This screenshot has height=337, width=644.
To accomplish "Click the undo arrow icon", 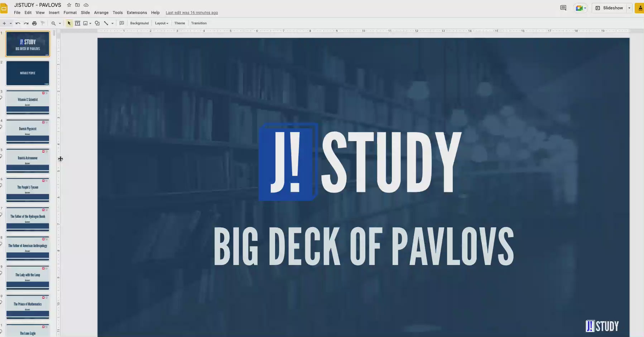I will pos(18,23).
